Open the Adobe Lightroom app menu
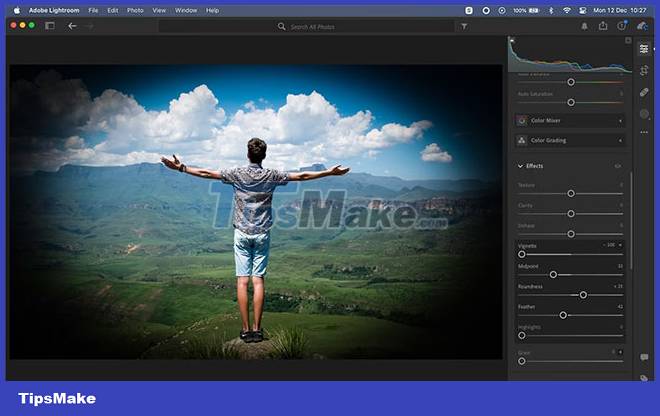660x416 pixels. (54, 10)
